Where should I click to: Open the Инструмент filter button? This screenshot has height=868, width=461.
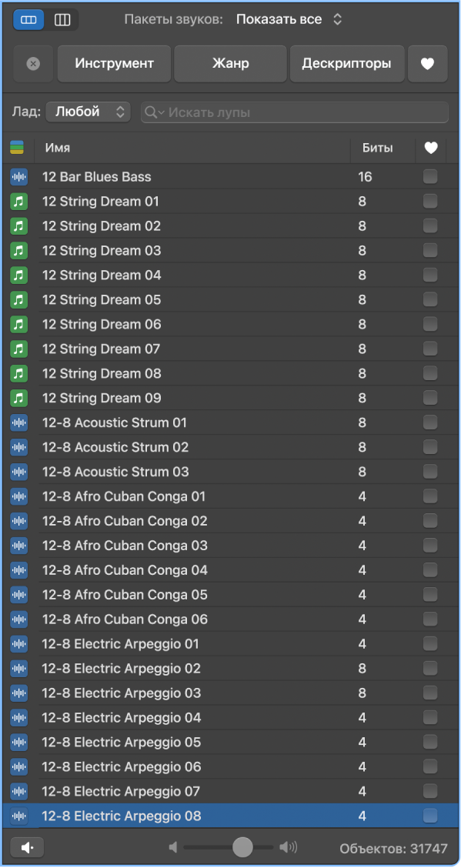[115, 64]
